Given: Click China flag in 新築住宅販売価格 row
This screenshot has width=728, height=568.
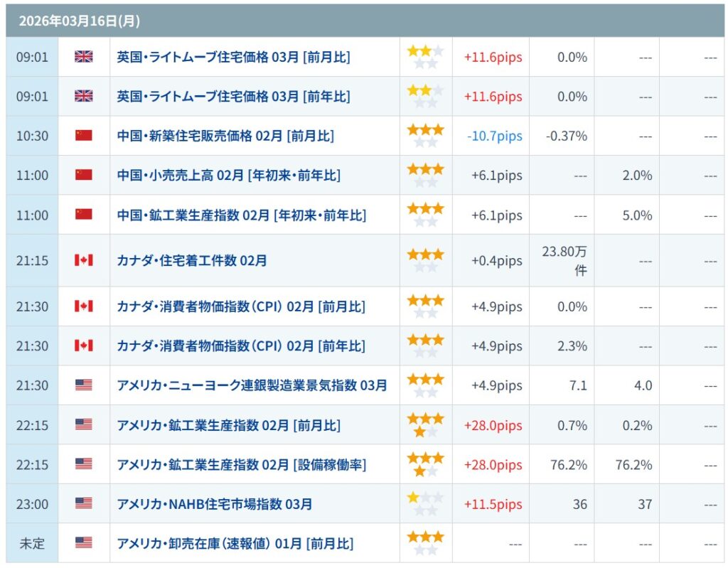Looking at the screenshot, I should 83,136.
